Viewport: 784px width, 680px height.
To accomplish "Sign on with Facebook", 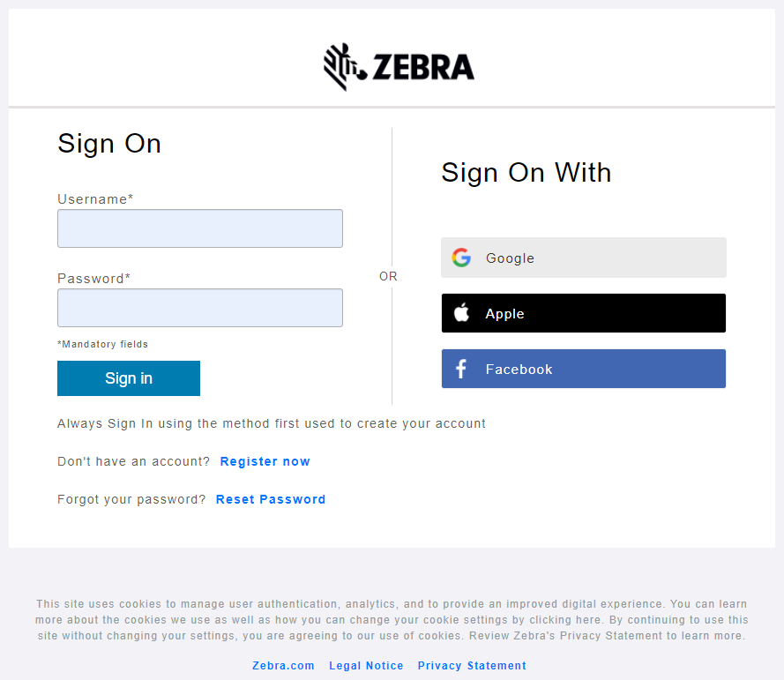I will [583, 369].
